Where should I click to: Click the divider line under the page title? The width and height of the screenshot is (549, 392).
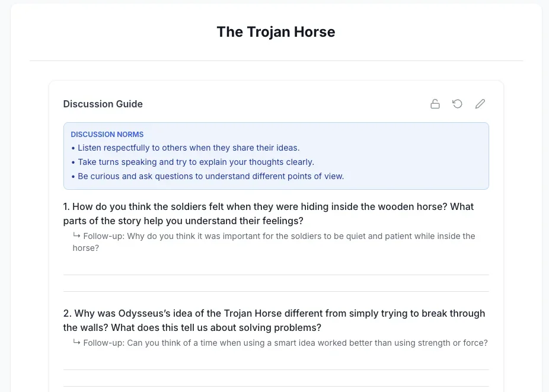(276, 60)
